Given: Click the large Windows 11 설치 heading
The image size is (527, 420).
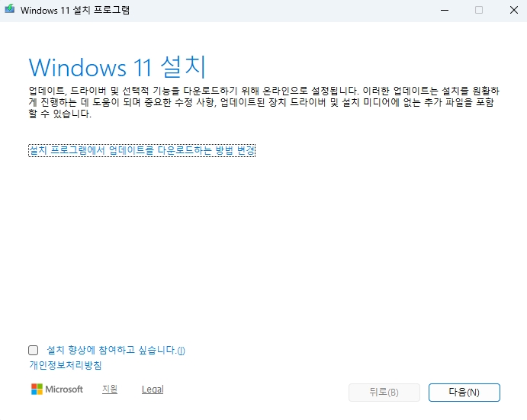Looking at the screenshot, I should (x=117, y=66).
